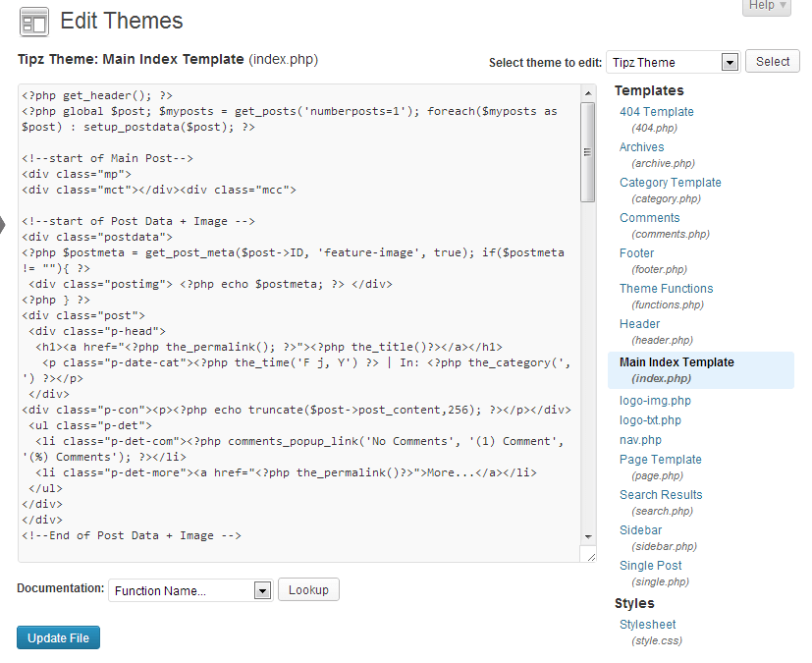Open the Function Name documentation dropdown
Screen dimensions: 812x663
pyautogui.click(x=190, y=590)
